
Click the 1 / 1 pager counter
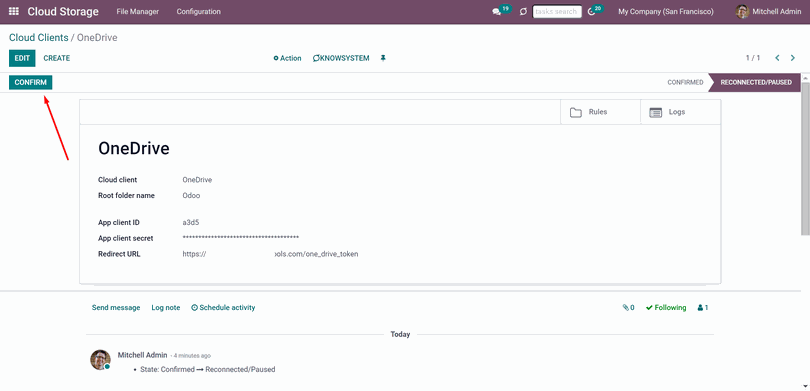753,58
